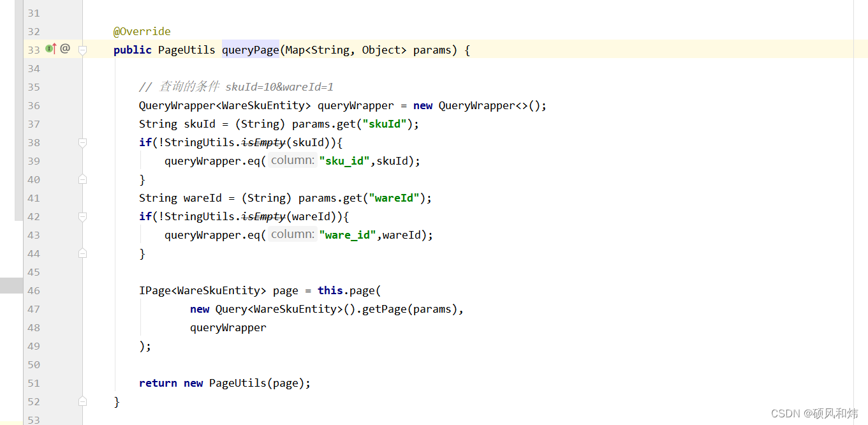Click the struck-through isEmpty on line 42
Screen dimensions: 868x425
coord(263,216)
